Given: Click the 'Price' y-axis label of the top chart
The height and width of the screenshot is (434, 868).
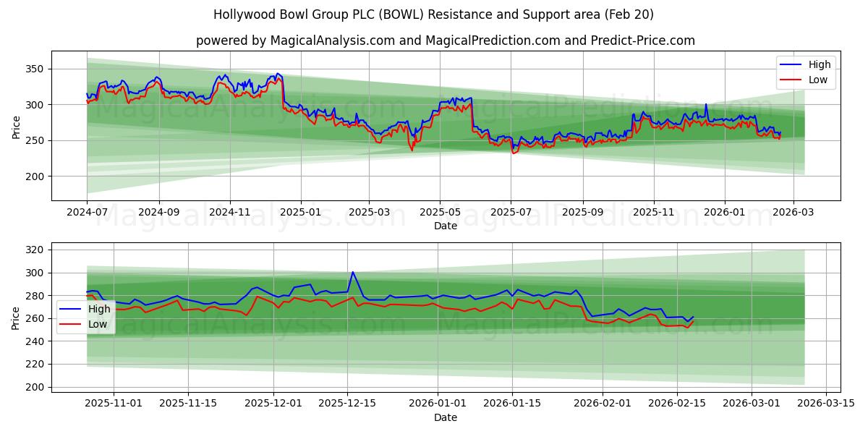Looking at the screenshot, I should pos(17,126).
